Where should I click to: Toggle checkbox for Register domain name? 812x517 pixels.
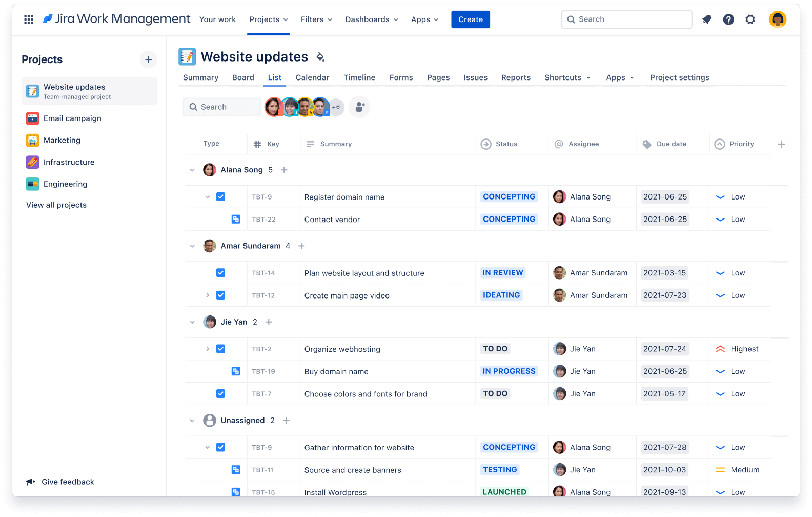point(220,197)
